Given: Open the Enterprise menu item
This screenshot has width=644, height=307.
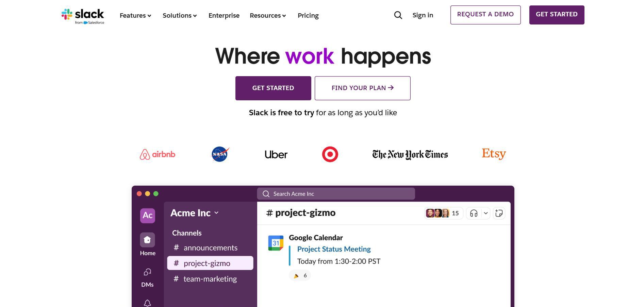Looking at the screenshot, I should (224, 16).
